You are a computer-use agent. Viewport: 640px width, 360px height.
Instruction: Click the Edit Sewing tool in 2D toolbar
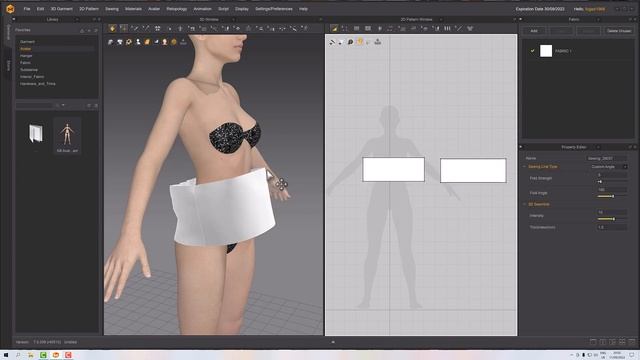pos(334,28)
